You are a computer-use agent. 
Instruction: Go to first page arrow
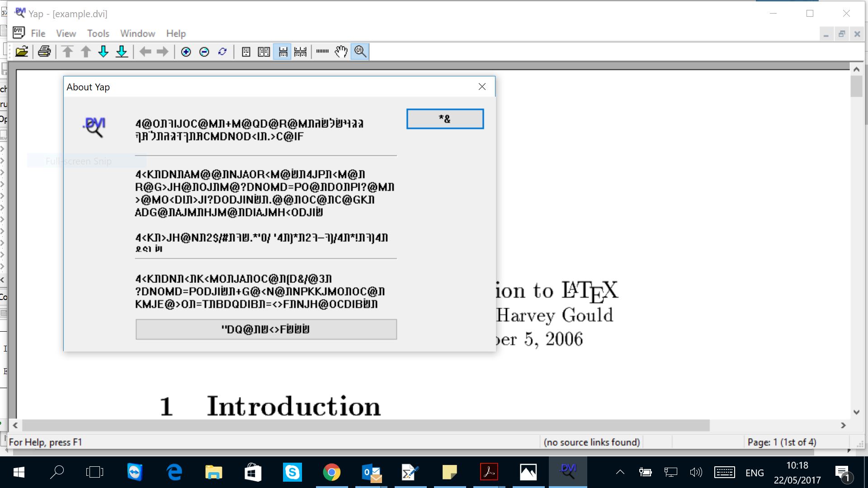68,52
